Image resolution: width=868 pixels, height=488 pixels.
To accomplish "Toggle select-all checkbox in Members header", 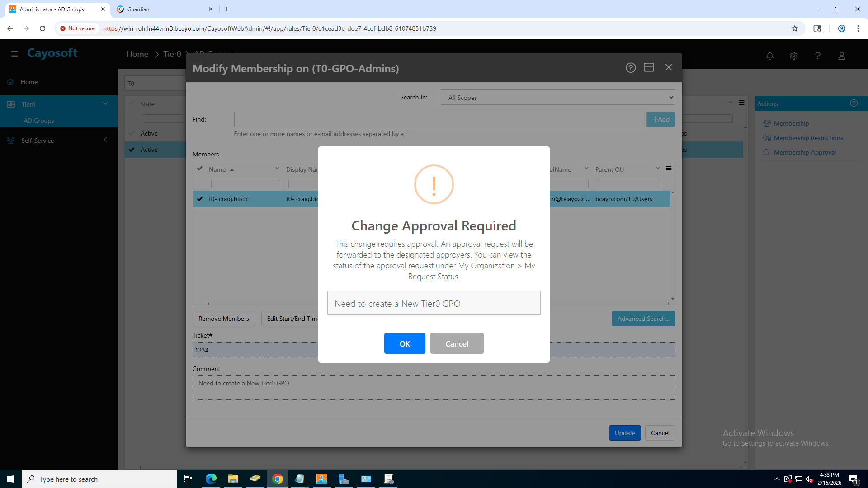I will pyautogui.click(x=200, y=169).
